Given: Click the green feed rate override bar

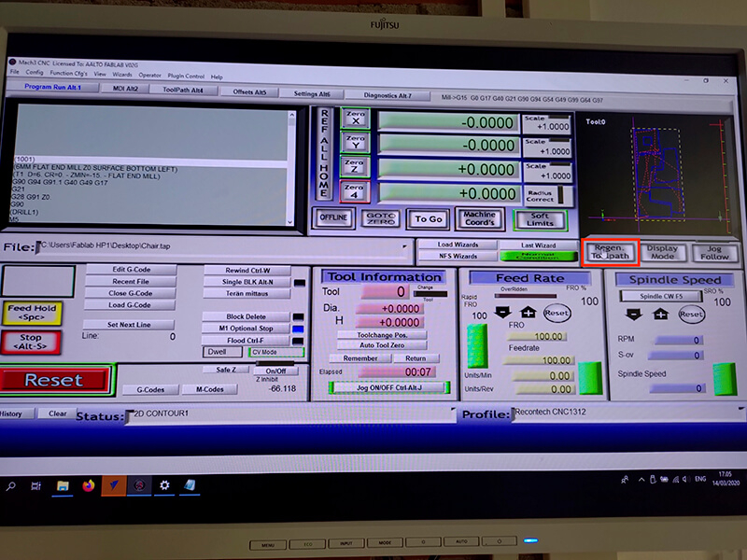Looking at the screenshot, I should pyautogui.click(x=478, y=344).
